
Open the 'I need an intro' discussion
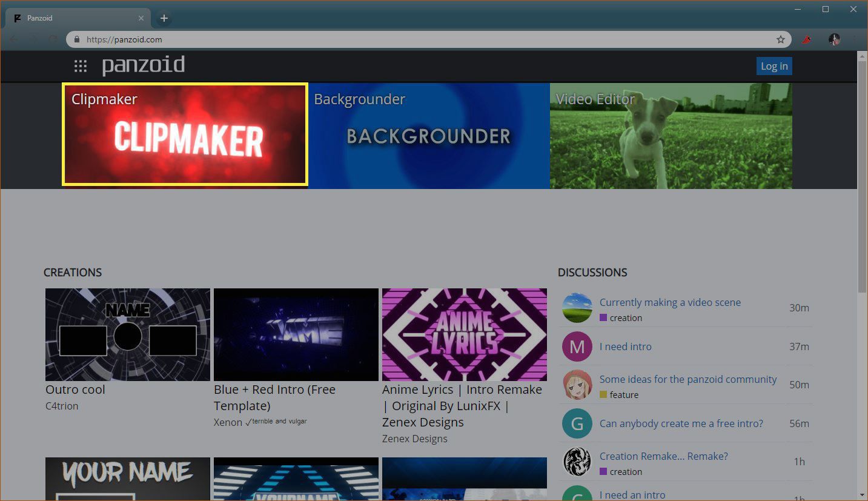point(632,495)
